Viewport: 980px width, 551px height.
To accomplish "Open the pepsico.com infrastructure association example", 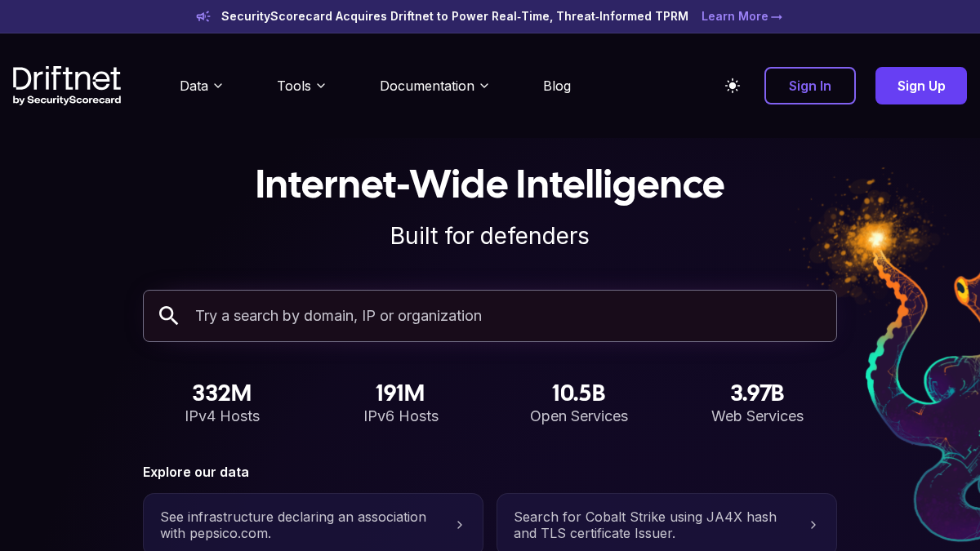I will [313, 525].
